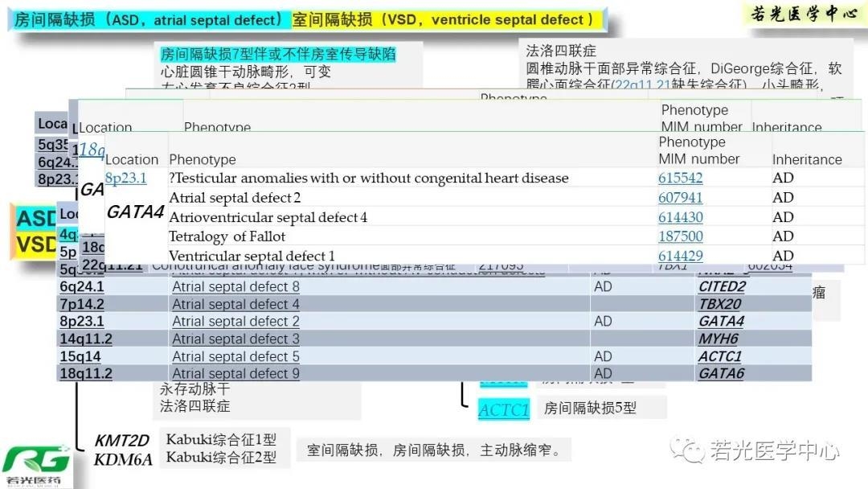Open MIM number 607941 link
This screenshot has height=489, width=868.
(x=680, y=198)
